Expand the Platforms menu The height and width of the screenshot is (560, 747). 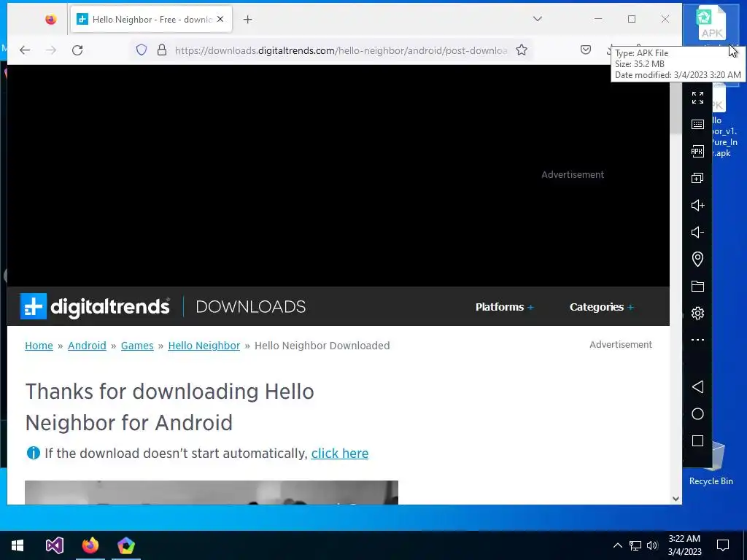click(x=505, y=307)
